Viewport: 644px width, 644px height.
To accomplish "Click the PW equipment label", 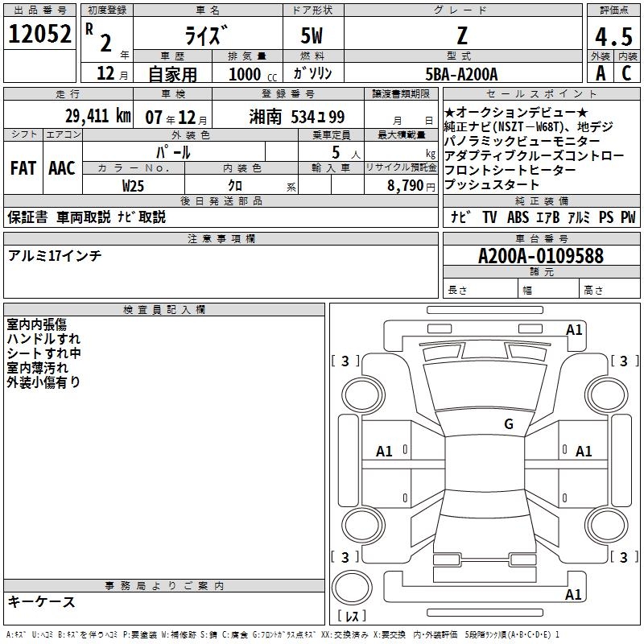I will pos(628,217).
